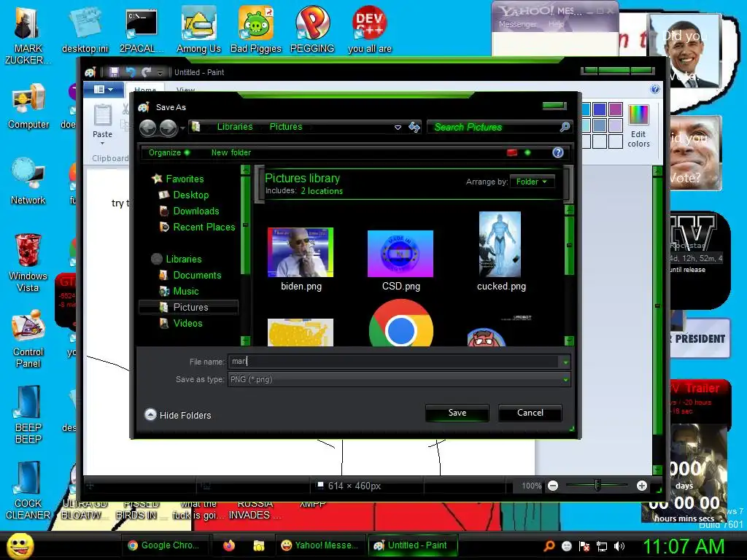The width and height of the screenshot is (747, 560).
Task: Select the blue color swatch in Paint palette
Action: (x=600, y=109)
